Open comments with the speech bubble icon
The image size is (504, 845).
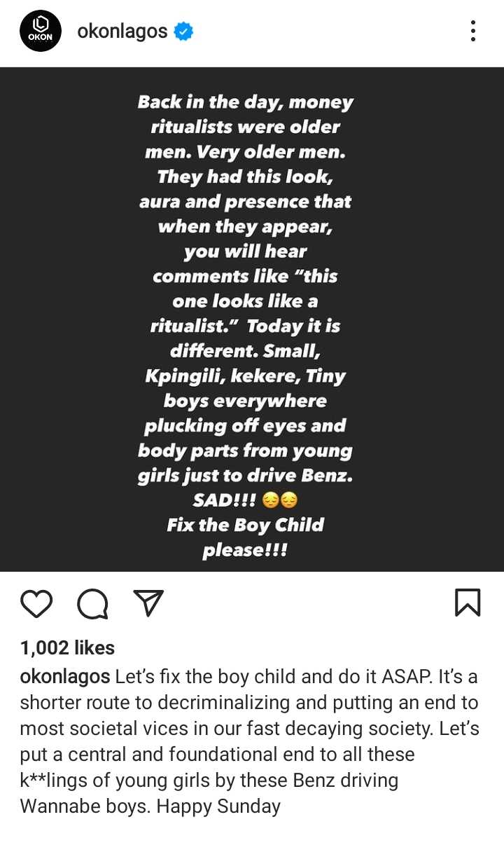[92, 603]
